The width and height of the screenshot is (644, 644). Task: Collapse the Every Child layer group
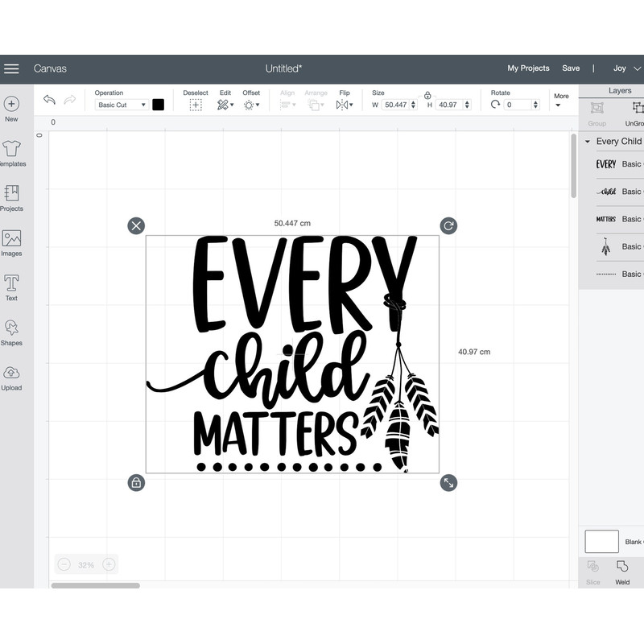[587, 141]
